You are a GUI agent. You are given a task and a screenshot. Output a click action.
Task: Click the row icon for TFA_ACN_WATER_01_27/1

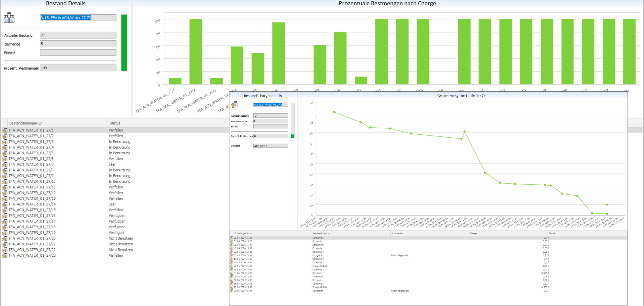(4, 130)
